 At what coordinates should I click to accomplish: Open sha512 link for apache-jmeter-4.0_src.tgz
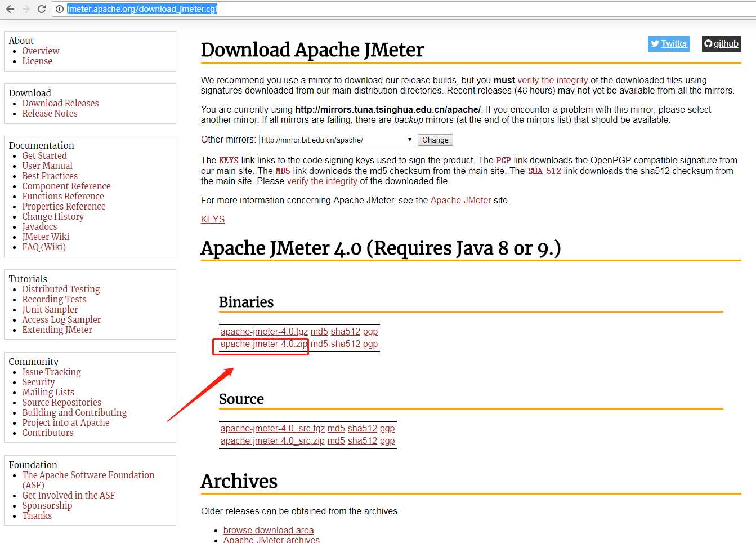point(363,428)
